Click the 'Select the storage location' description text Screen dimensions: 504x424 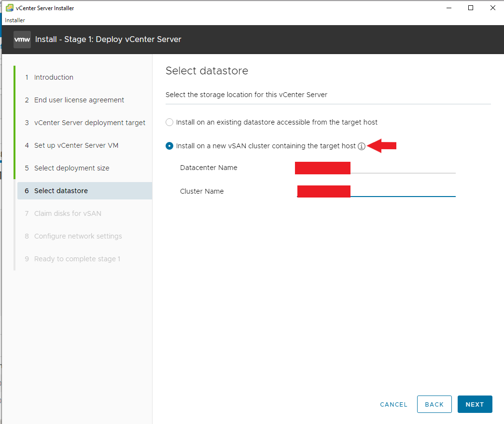pos(246,95)
